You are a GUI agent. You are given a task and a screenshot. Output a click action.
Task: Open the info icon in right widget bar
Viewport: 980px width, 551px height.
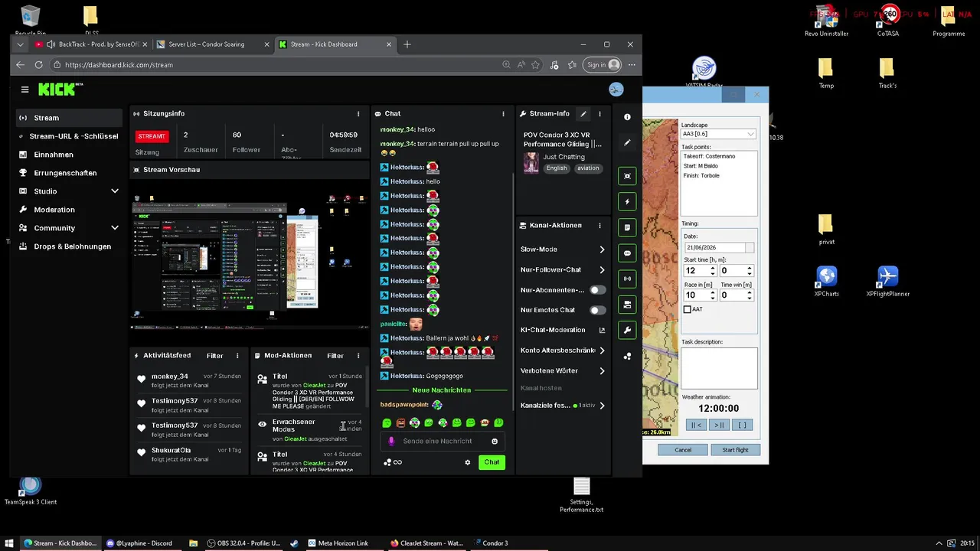pyautogui.click(x=627, y=117)
